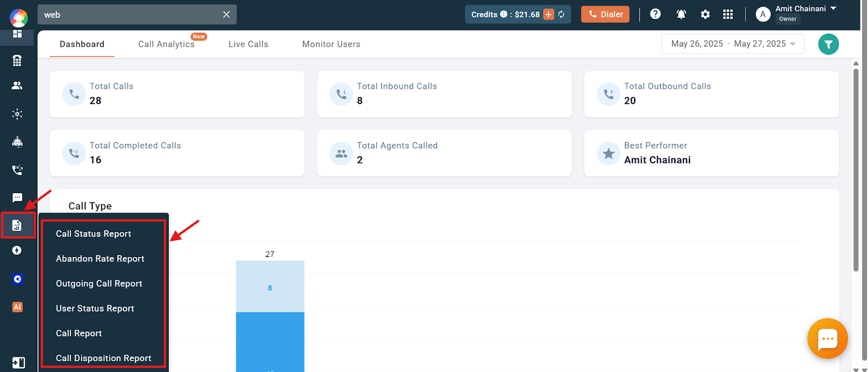Switch to the Dashboard tab
868x372 pixels.
pyautogui.click(x=82, y=44)
